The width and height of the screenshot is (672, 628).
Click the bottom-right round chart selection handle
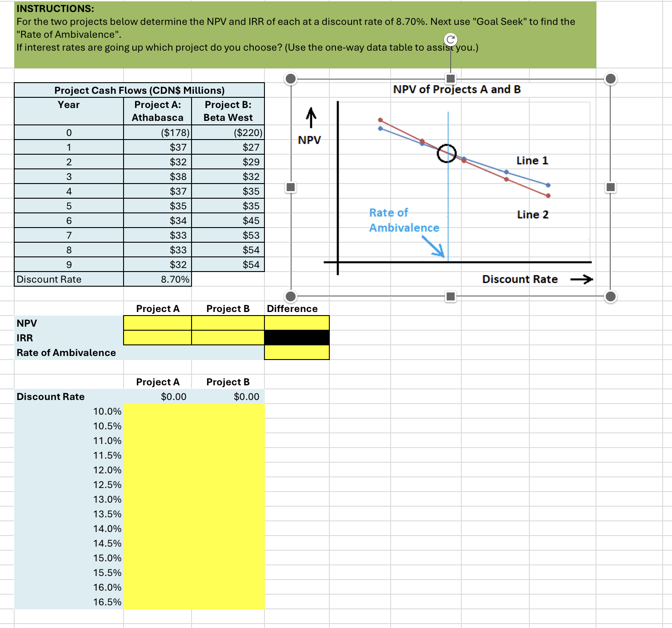click(610, 296)
